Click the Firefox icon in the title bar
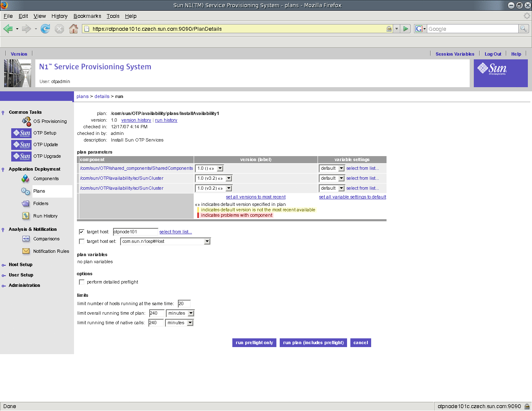Screen dimensions: 532x411 click(4, 5)
